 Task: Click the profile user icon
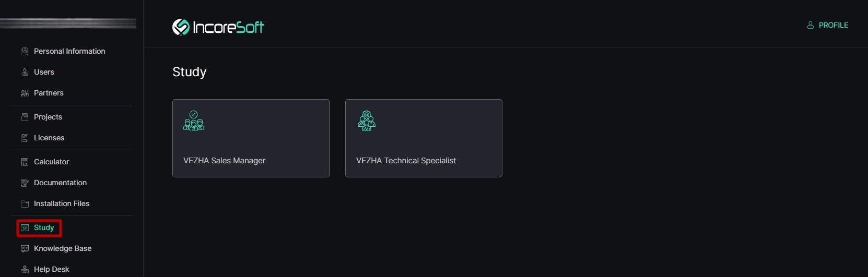[811, 25]
